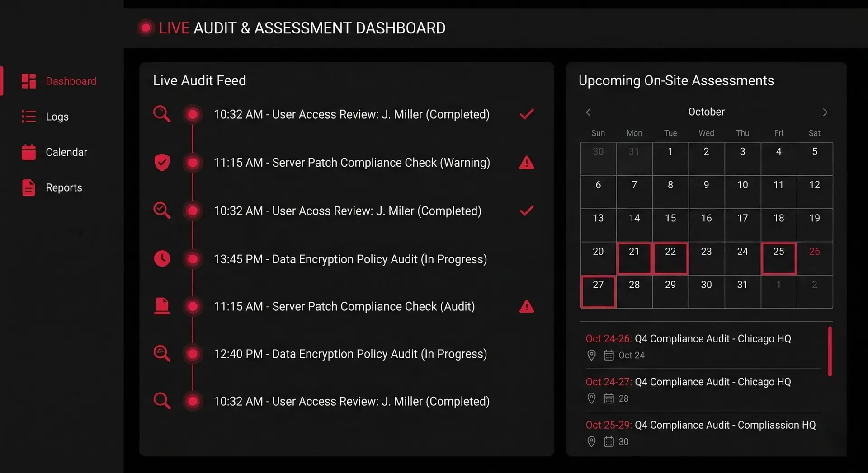Go to next month after October

tap(825, 112)
